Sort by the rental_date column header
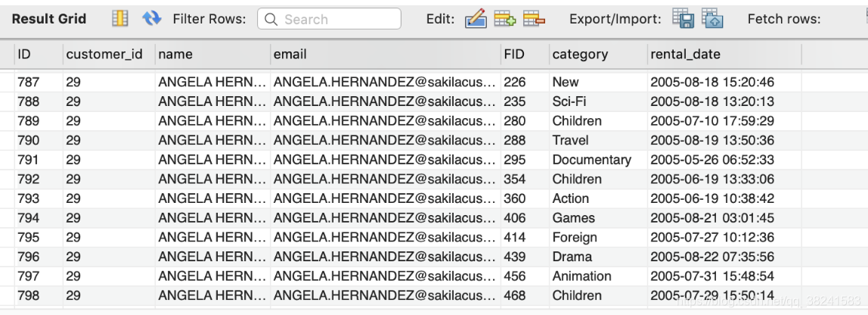Screen dimensions: 868x315 pyautogui.click(x=724, y=55)
